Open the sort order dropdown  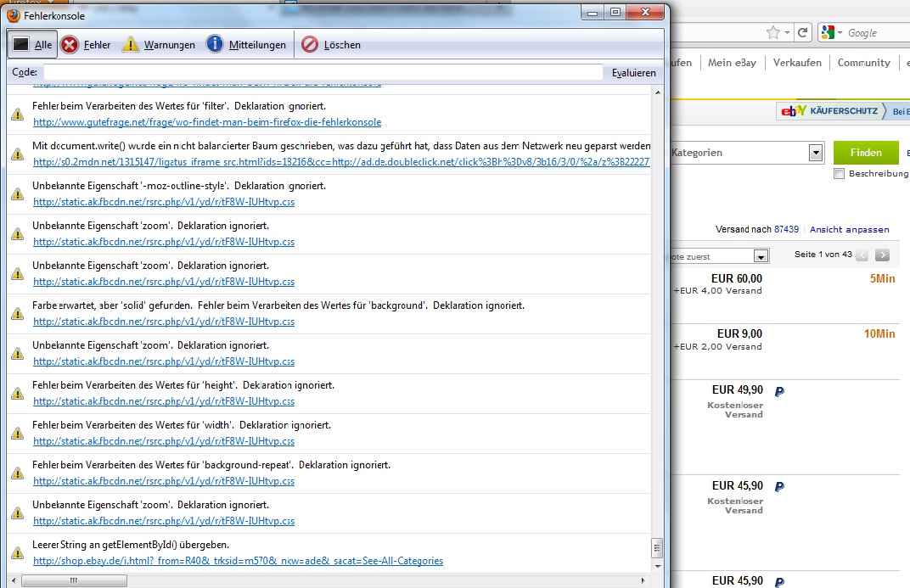click(761, 256)
